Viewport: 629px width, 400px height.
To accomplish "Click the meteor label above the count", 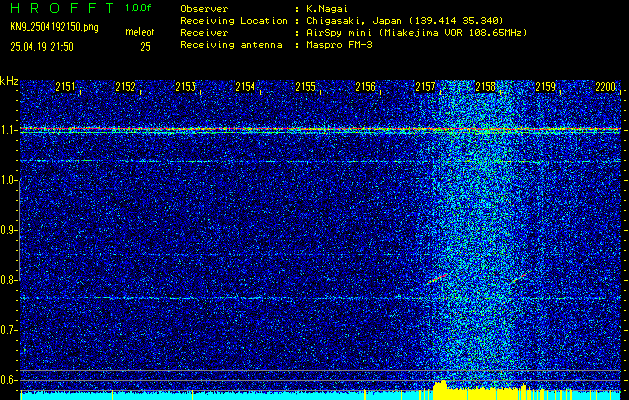I will click(140, 32).
